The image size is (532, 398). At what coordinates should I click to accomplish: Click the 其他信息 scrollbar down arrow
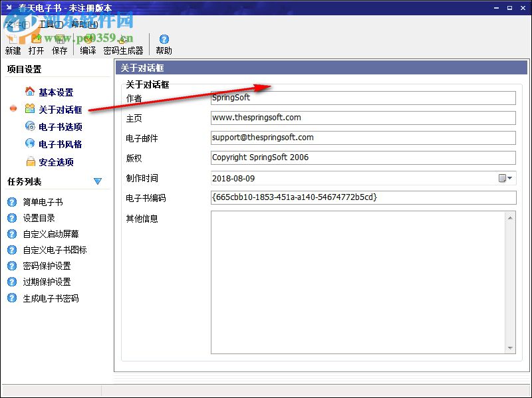[510, 348]
